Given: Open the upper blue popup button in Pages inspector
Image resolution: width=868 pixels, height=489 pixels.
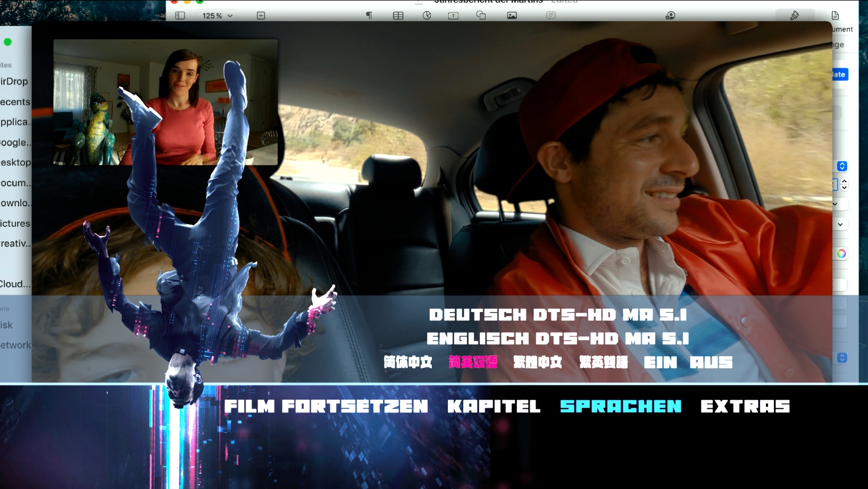Looking at the screenshot, I should 842,166.
